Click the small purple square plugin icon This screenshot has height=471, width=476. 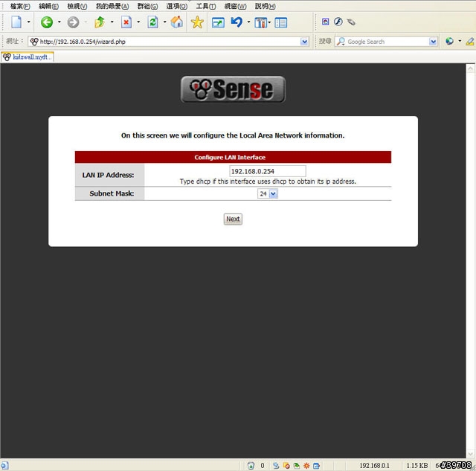coord(326,22)
